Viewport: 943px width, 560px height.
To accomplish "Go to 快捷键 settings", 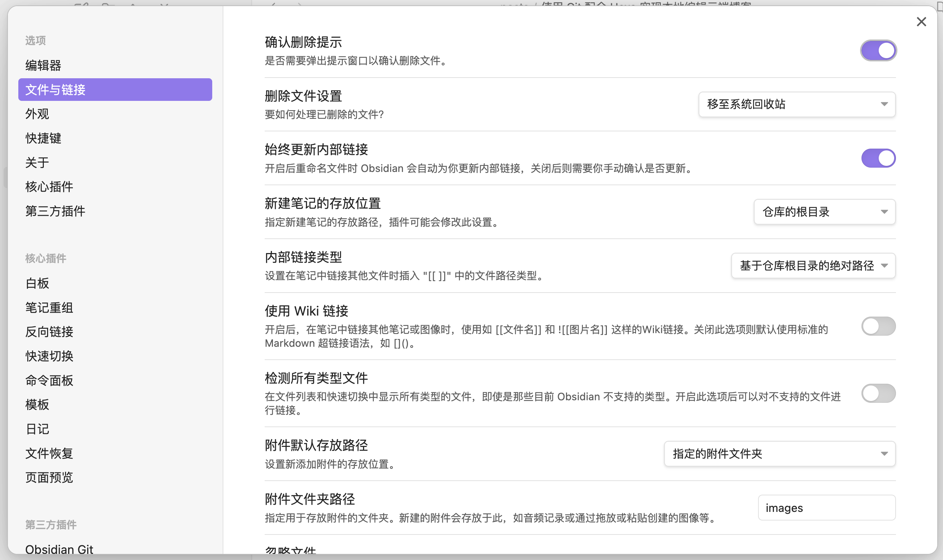I will tap(43, 138).
